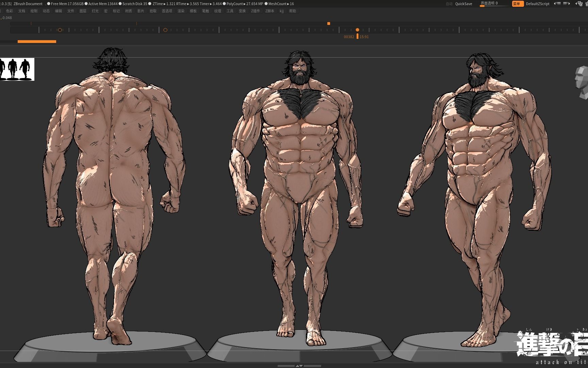This screenshot has height=368, width=588.
Task: Load previous UI layout with left arrow icon
Action: pos(557,3)
